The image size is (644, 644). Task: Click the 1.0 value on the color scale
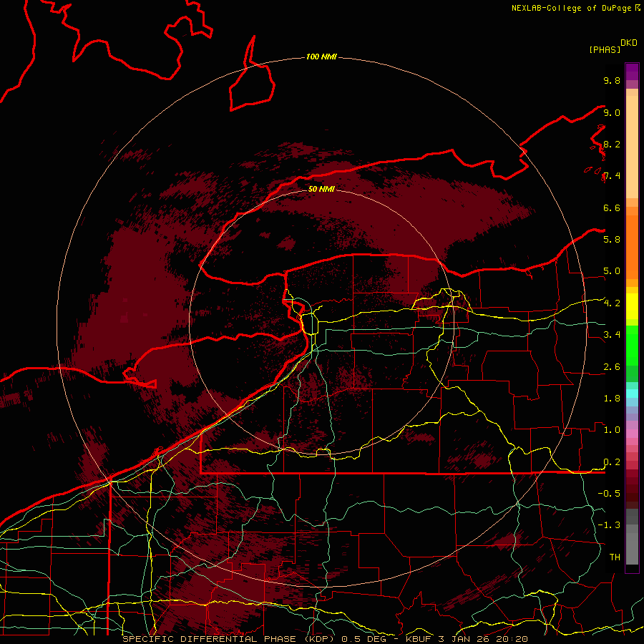click(612, 430)
